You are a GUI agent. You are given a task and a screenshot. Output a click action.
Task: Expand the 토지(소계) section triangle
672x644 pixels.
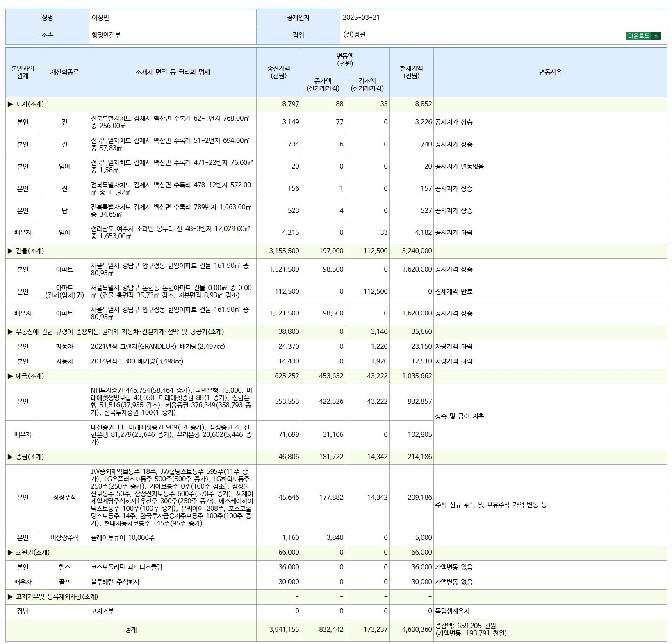click(x=10, y=104)
